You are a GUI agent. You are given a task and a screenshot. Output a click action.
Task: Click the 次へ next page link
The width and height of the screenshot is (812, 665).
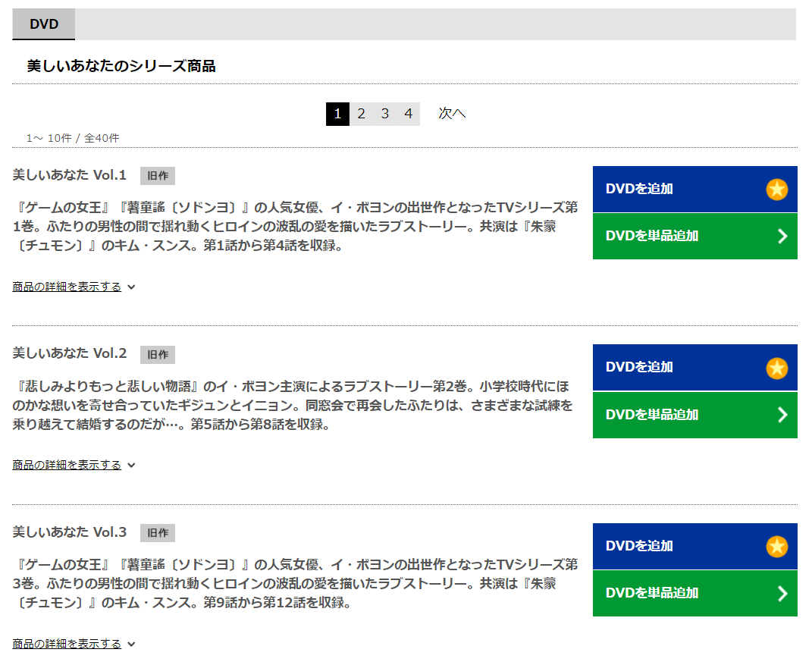(x=452, y=114)
